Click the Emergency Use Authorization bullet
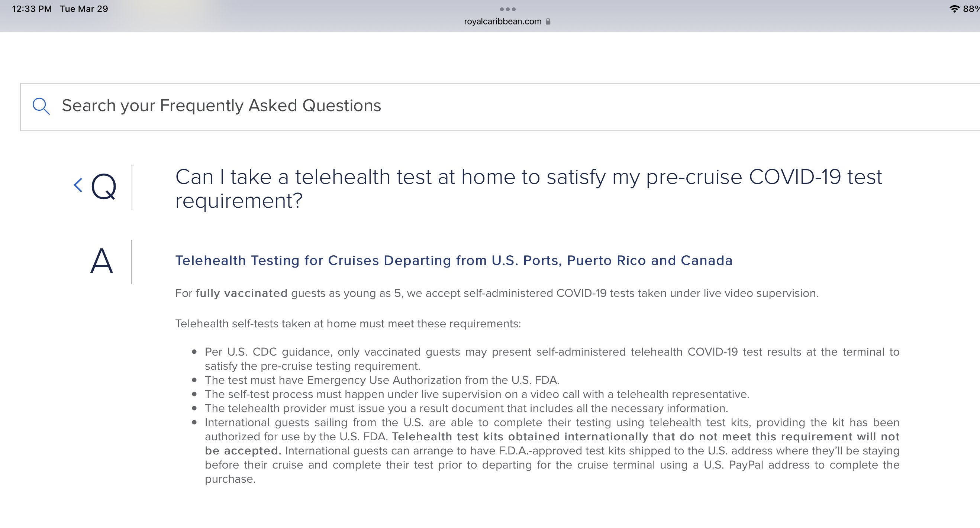This screenshot has height=528, width=980. 382,380
